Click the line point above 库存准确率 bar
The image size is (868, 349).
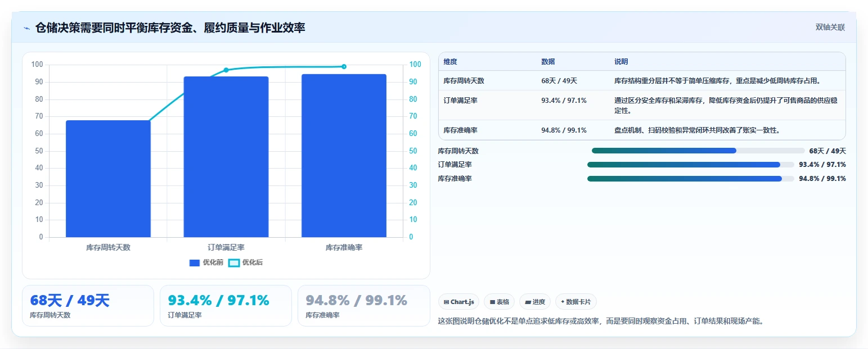344,66
